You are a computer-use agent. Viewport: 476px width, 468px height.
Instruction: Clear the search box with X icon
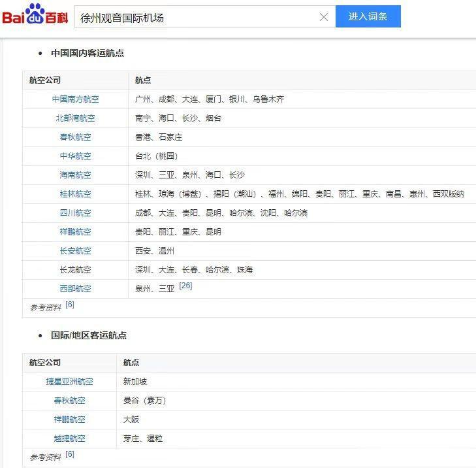pos(324,17)
